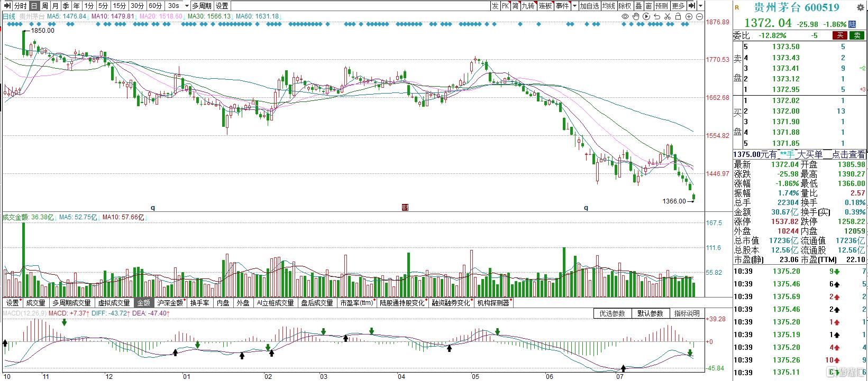Screen dimensions: 868x381
Task: Select the 成交量 indicator tab
Action: pos(36,303)
